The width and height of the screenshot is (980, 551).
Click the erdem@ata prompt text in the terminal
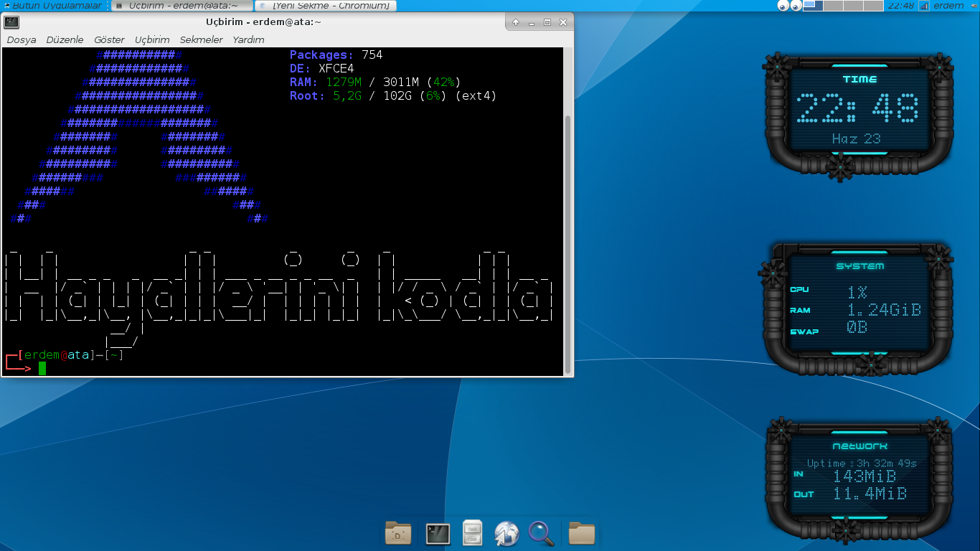pyautogui.click(x=57, y=354)
